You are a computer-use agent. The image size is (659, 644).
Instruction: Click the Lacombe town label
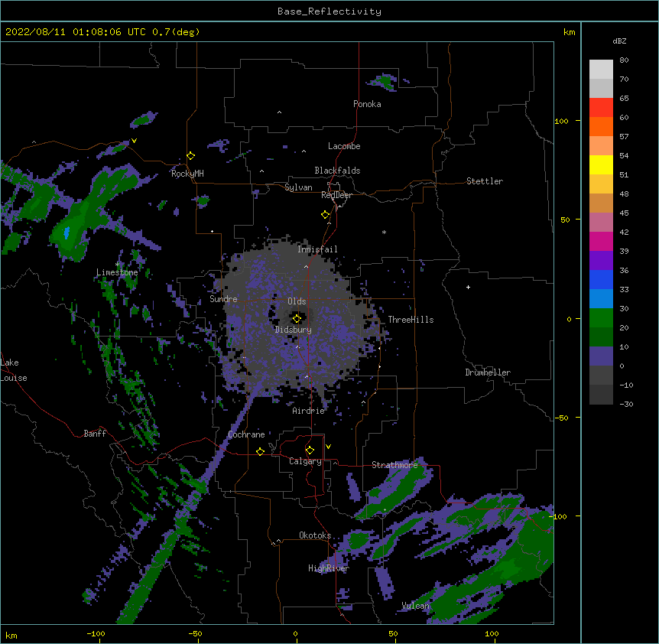click(x=344, y=146)
